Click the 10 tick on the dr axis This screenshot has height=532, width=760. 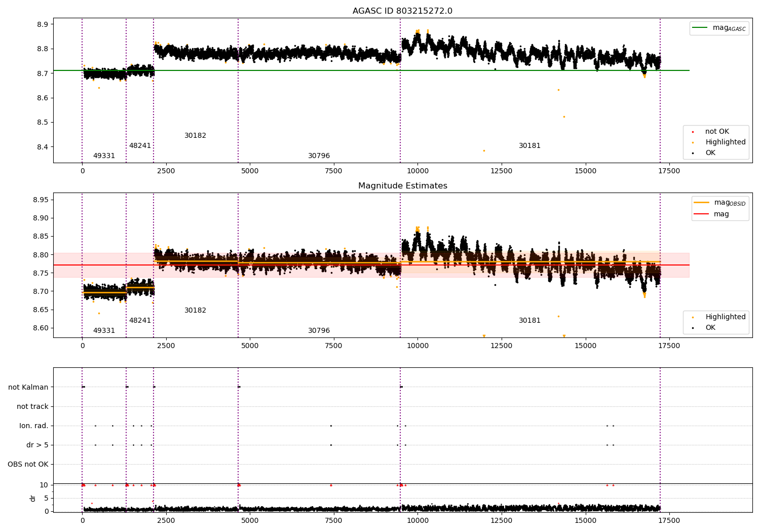point(44,485)
